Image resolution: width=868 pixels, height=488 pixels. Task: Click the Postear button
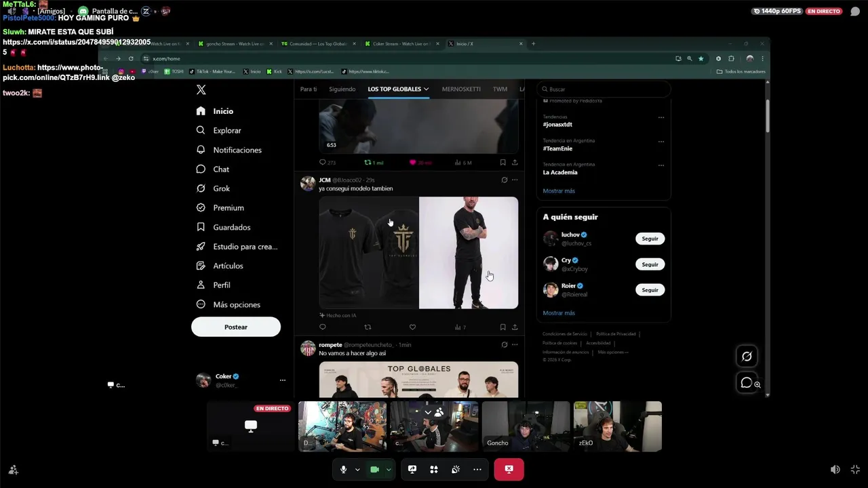[x=236, y=327]
